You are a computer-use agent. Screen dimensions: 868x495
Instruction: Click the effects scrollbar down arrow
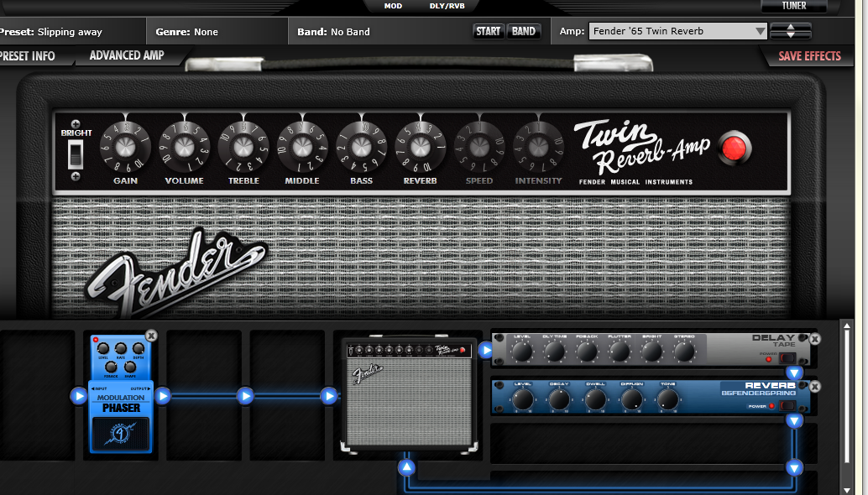[x=847, y=490]
